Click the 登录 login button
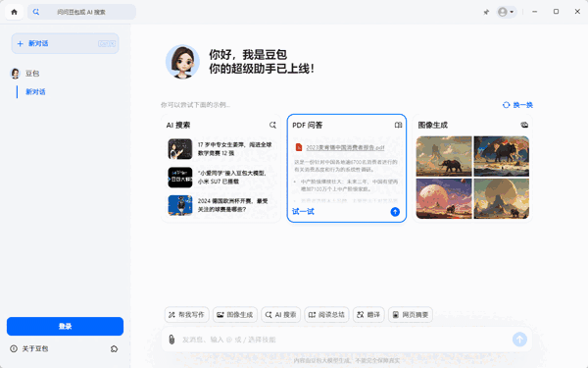Image resolution: width=588 pixels, height=368 pixels. 65,327
